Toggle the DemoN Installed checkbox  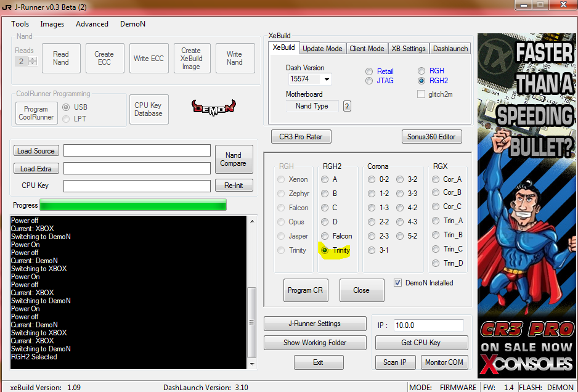(397, 283)
